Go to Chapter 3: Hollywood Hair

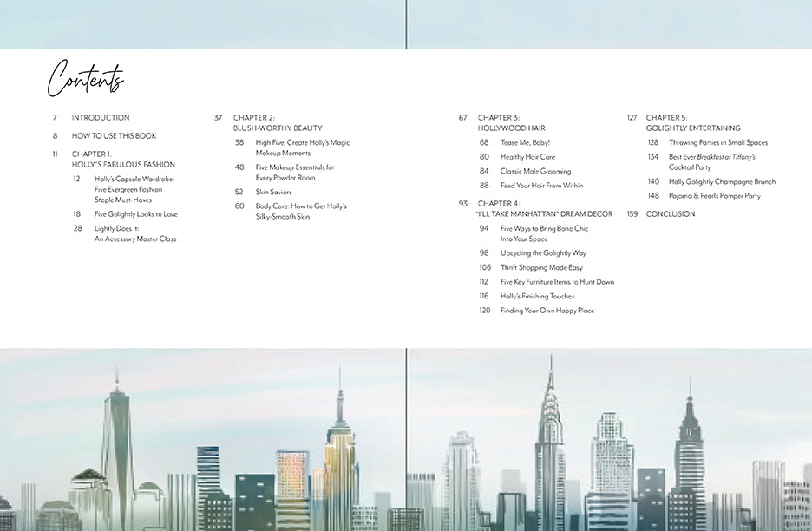tap(511, 123)
